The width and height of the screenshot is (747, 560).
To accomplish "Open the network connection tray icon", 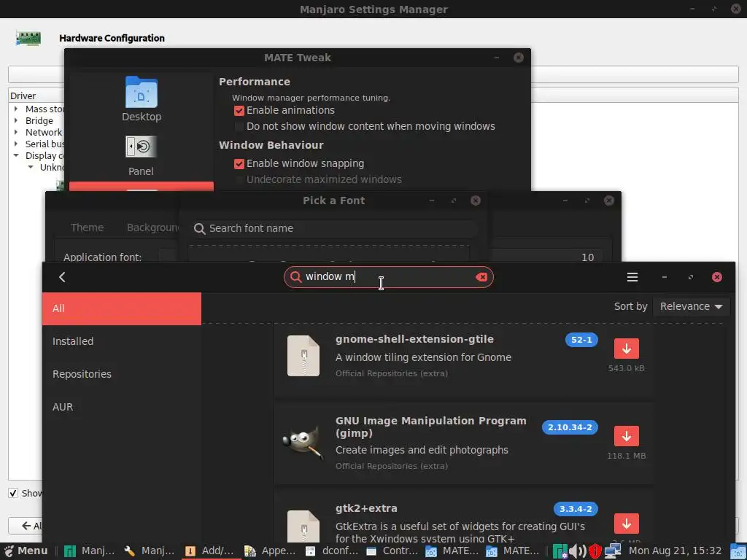I will click(x=613, y=551).
